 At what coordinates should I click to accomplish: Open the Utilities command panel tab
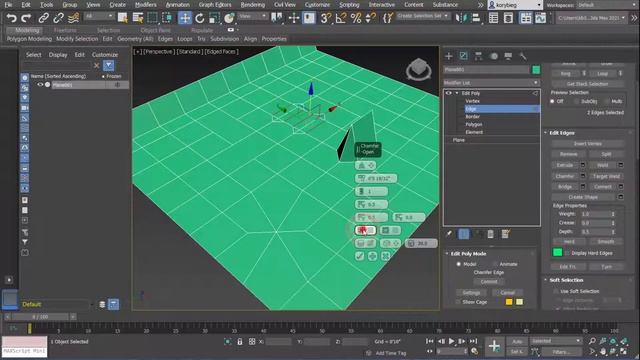[x=523, y=56]
